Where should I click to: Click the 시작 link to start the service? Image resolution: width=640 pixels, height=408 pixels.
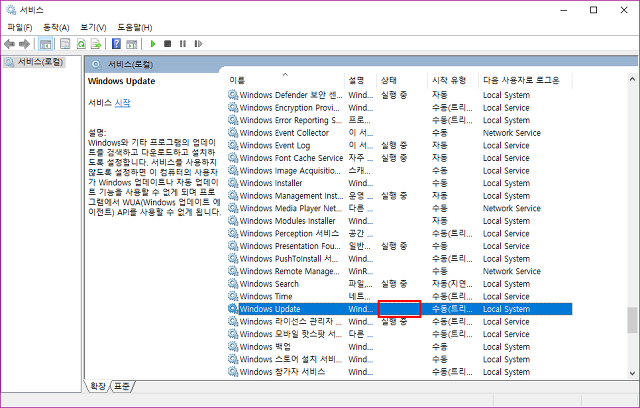(x=122, y=103)
